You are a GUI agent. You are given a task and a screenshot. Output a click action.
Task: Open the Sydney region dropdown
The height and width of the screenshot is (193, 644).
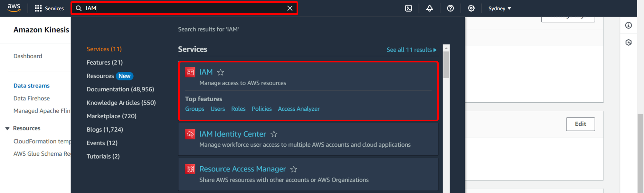pos(499,8)
